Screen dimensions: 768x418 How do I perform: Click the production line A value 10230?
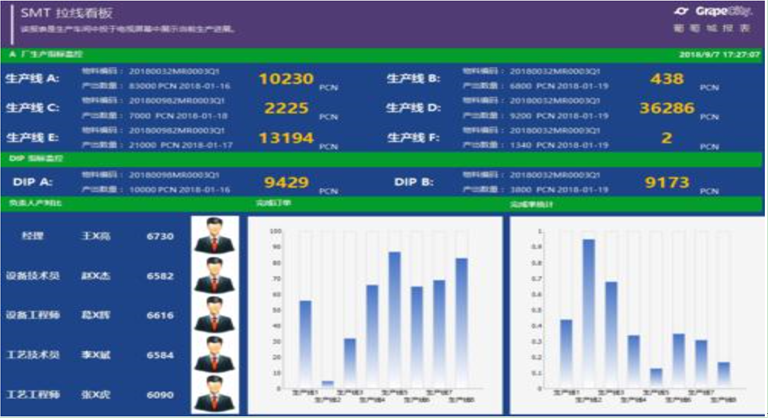pos(286,79)
